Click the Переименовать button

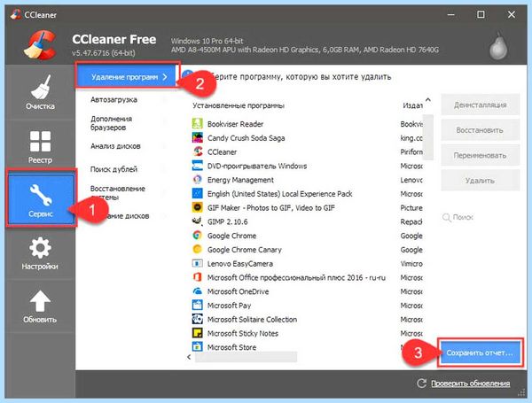tap(480, 155)
